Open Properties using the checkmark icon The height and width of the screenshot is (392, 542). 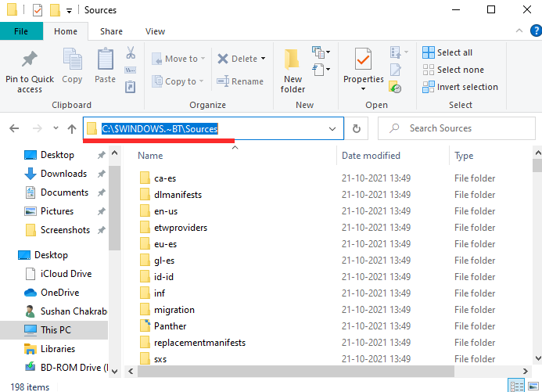tap(363, 61)
